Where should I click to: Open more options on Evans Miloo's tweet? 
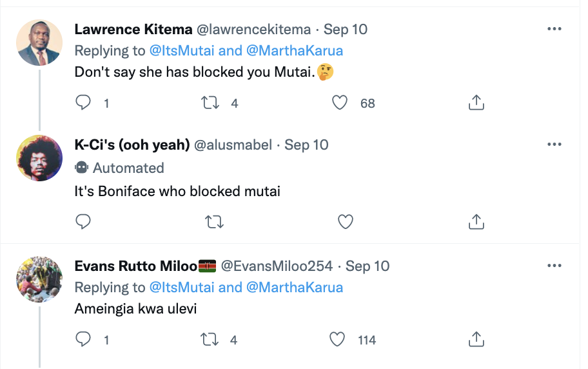[554, 265]
